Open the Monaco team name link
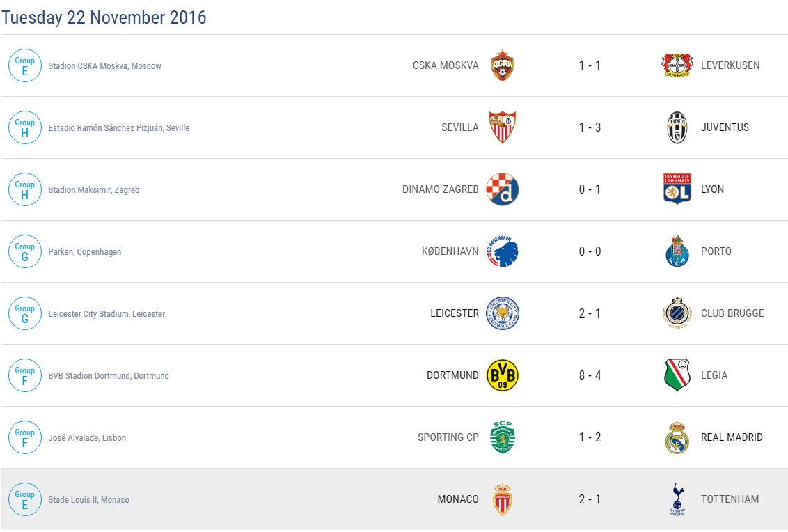The height and width of the screenshot is (532, 788). pyautogui.click(x=458, y=499)
